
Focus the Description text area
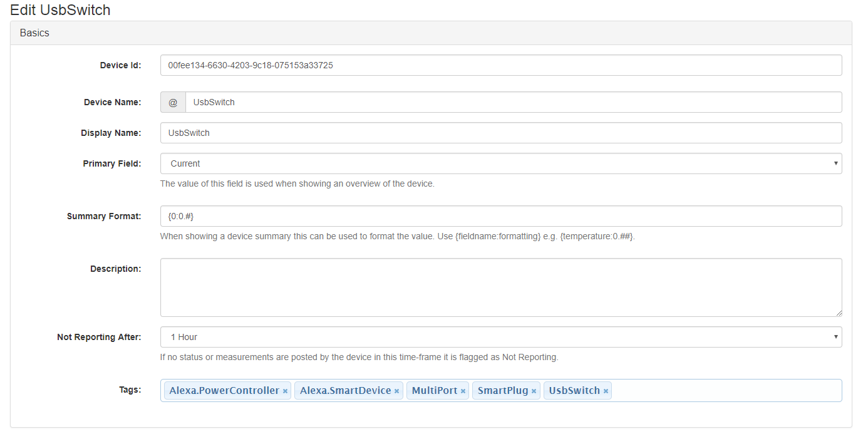tap(500, 287)
